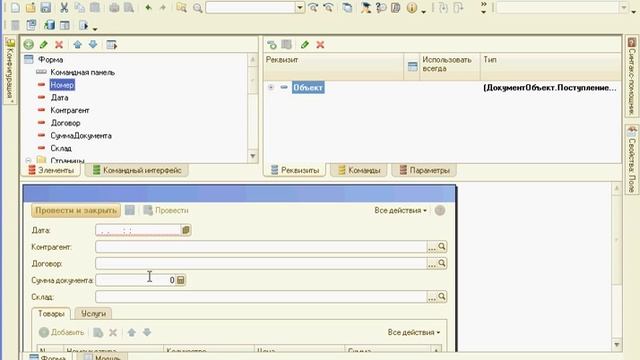Switch to the Команды tab

coord(359,170)
